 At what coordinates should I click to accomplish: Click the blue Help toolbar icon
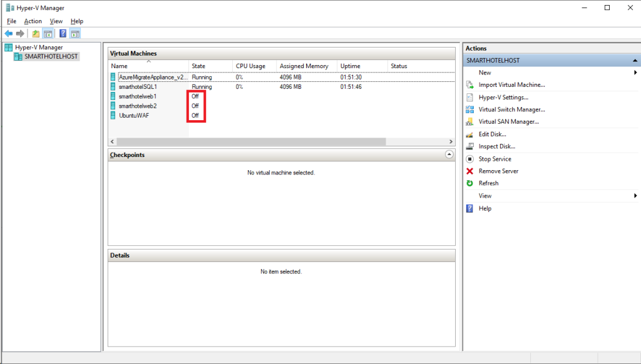click(63, 34)
